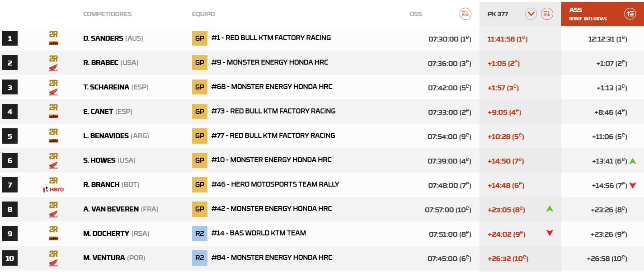Sort by PK 377 using its sort icon
The image size is (644, 272).
pos(547,14)
